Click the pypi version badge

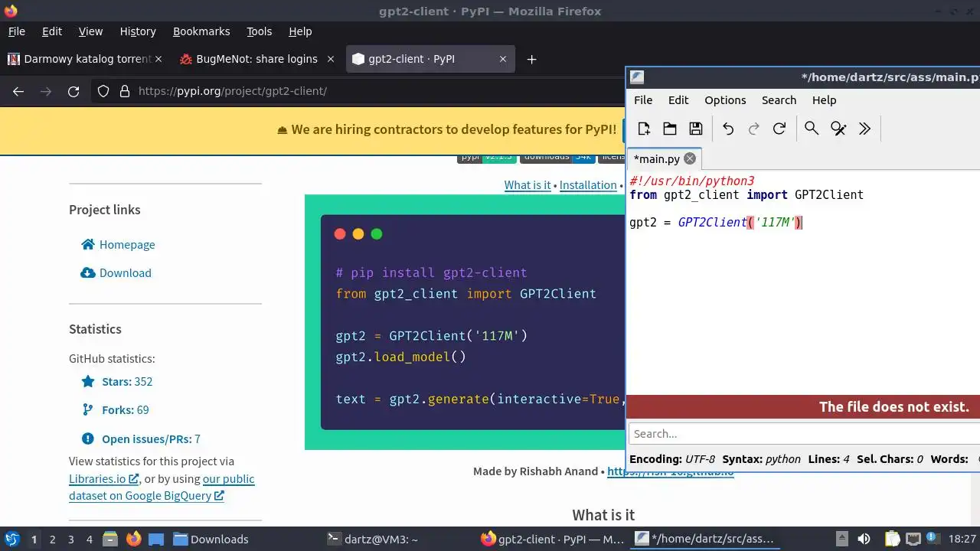[x=486, y=158]
